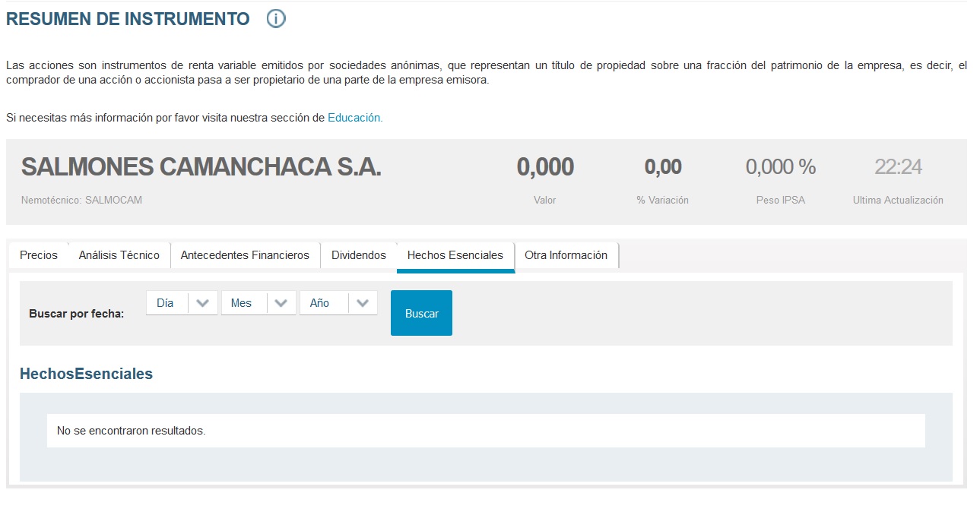Open the Día dropdown arrow

(x=203, y=302)
